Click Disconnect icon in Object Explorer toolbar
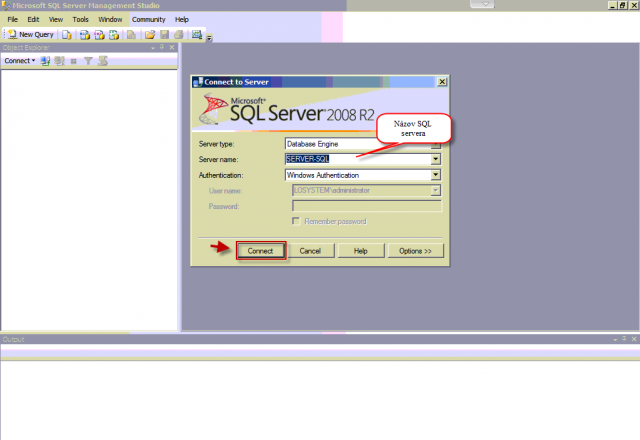Screen dimensions: 640x440 60,61
